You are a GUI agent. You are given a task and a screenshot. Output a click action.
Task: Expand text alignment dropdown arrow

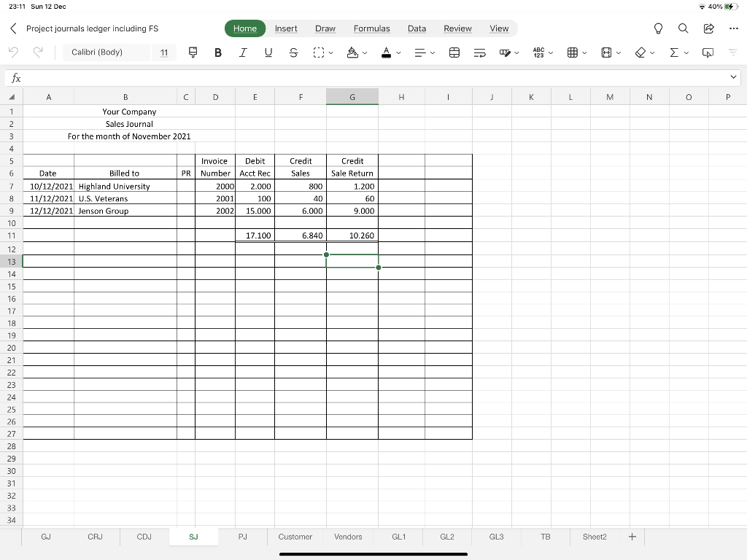tap(433, 52)
